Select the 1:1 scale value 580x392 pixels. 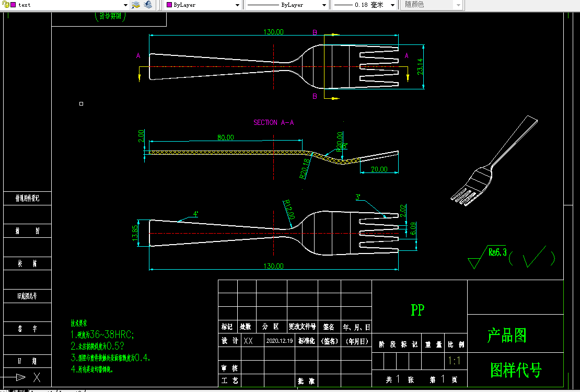click(454, 361)
